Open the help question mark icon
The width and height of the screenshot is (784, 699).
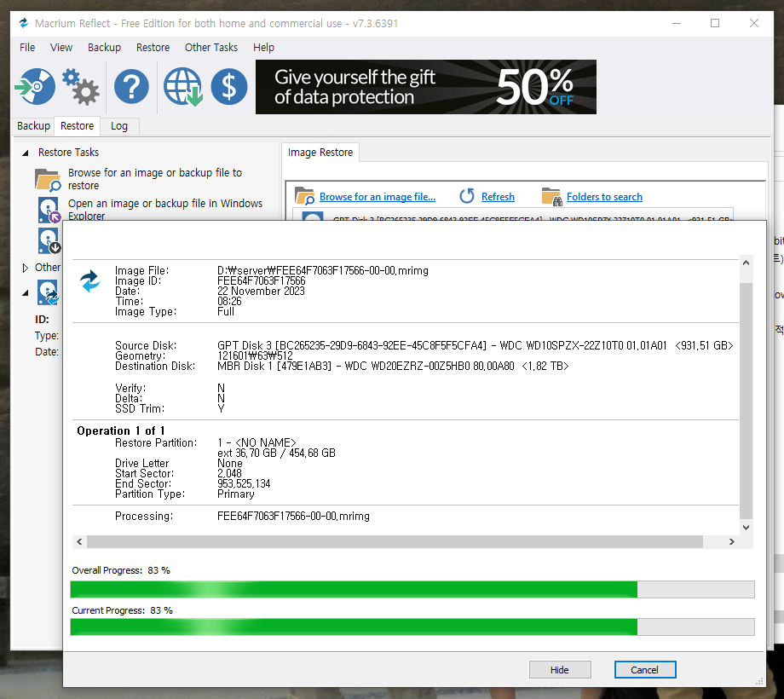[x=131, y=86]
